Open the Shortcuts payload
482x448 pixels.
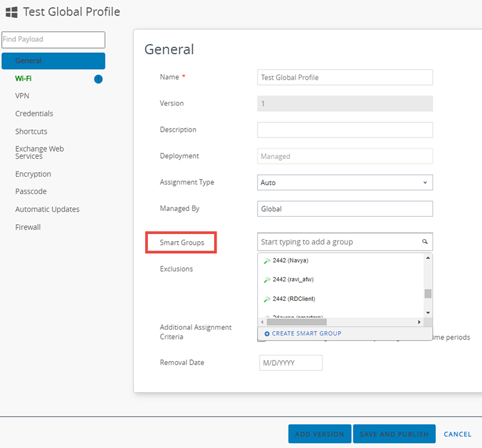point(31,132)
